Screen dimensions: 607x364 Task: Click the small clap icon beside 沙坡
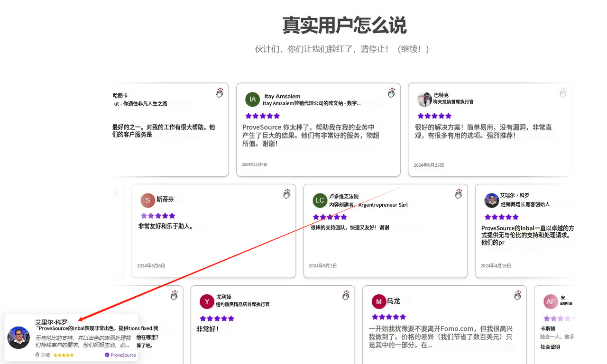[x=37, y=355]
